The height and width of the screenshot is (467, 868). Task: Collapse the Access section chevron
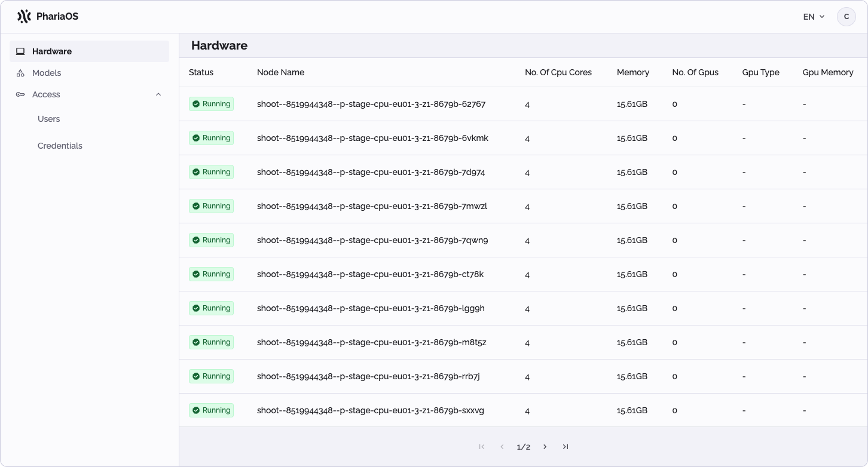pyautogui.click(x=158, y=94)
